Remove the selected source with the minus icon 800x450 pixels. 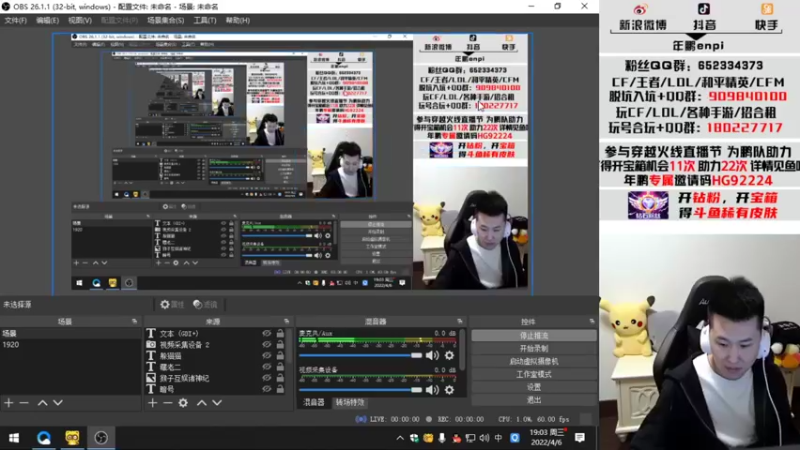(x=168, y=403)
